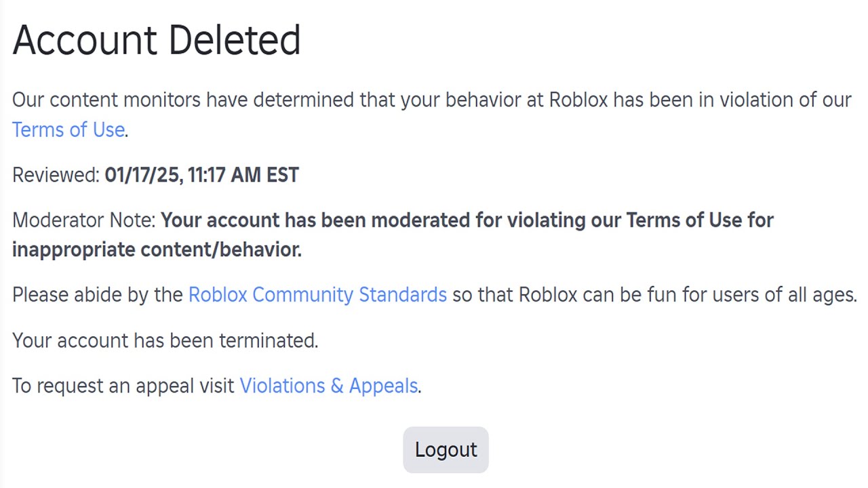Visit the Violations & Appeals link
The image size is (868, 488).
click(329, 386)
